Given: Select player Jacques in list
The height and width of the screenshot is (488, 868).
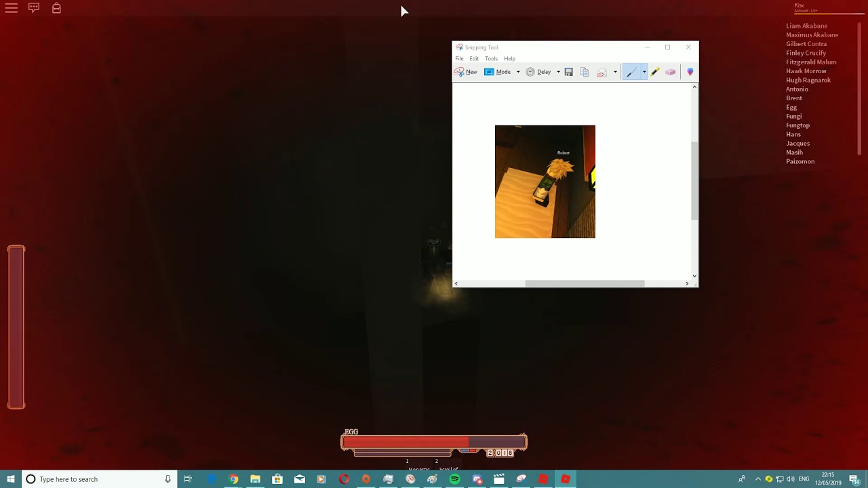Looking at the screenshot, I should 797,143.
